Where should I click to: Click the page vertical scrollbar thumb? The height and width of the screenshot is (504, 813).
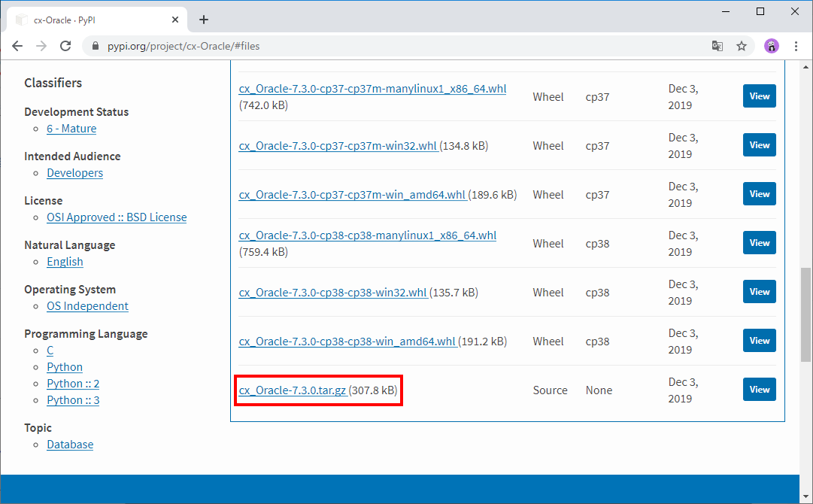pyautogui.click(x=805, y=314)
